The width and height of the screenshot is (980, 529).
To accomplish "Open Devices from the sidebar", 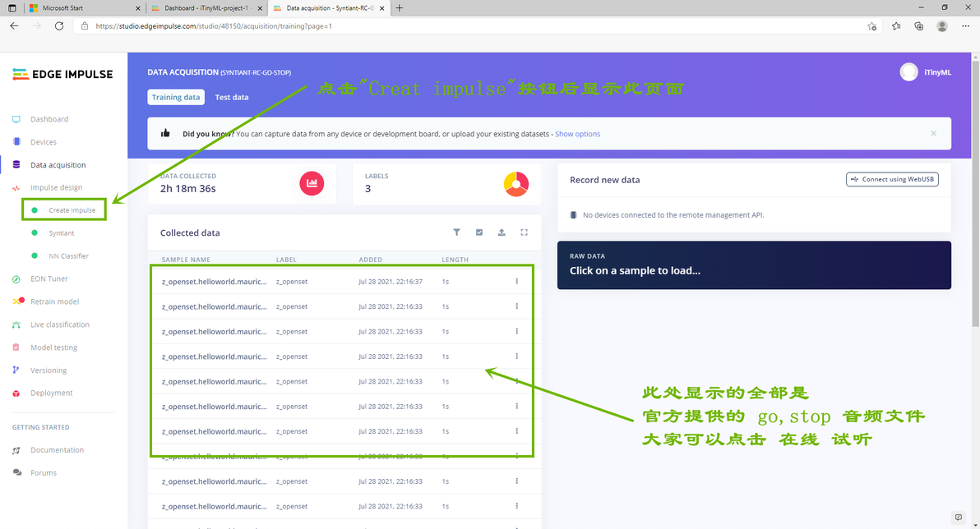I will coord(43,142).
